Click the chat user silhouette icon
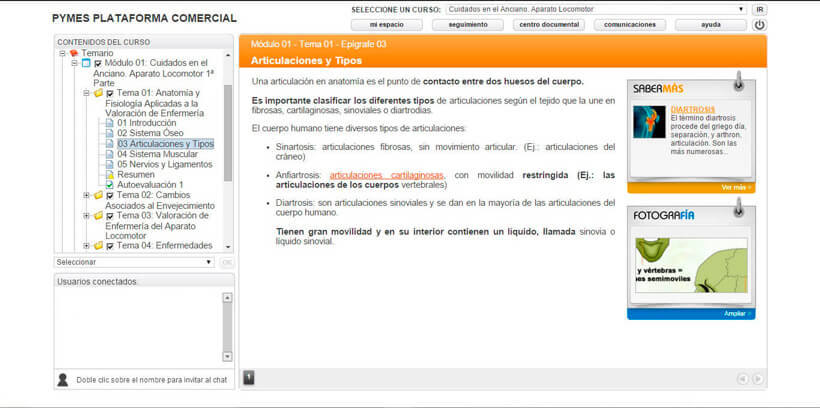 point(63,380)
